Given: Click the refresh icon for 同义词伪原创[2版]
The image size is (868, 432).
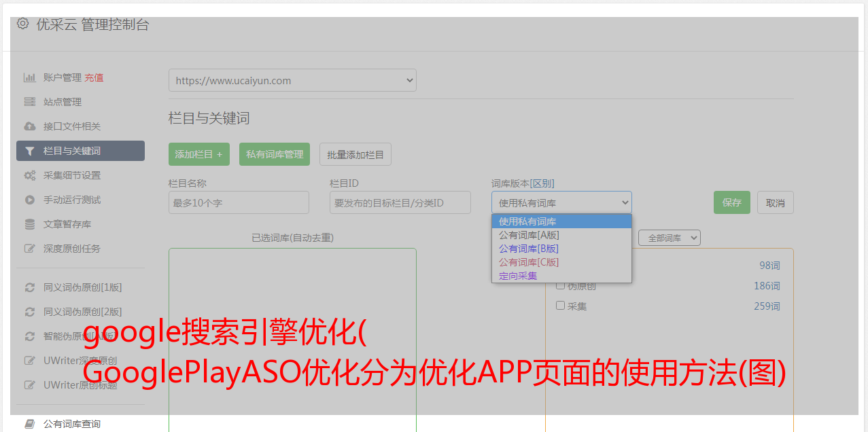Looking at the screenshot, I should click(30, 312).
